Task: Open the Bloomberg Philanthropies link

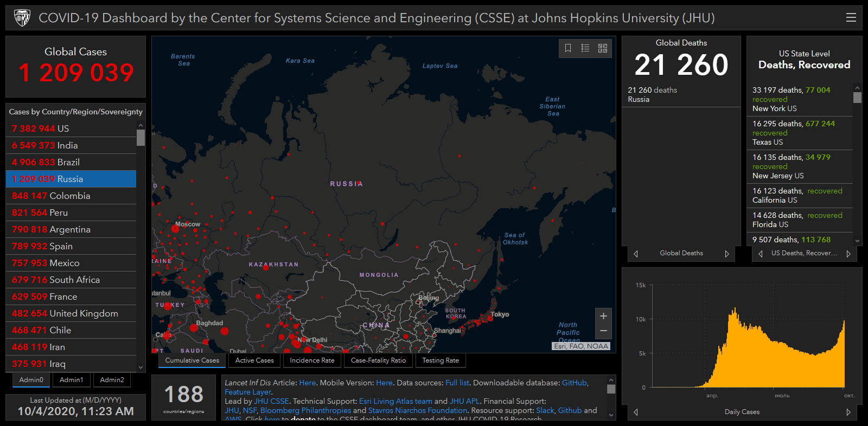Action: pyautogui.click(x=306, y=410)
